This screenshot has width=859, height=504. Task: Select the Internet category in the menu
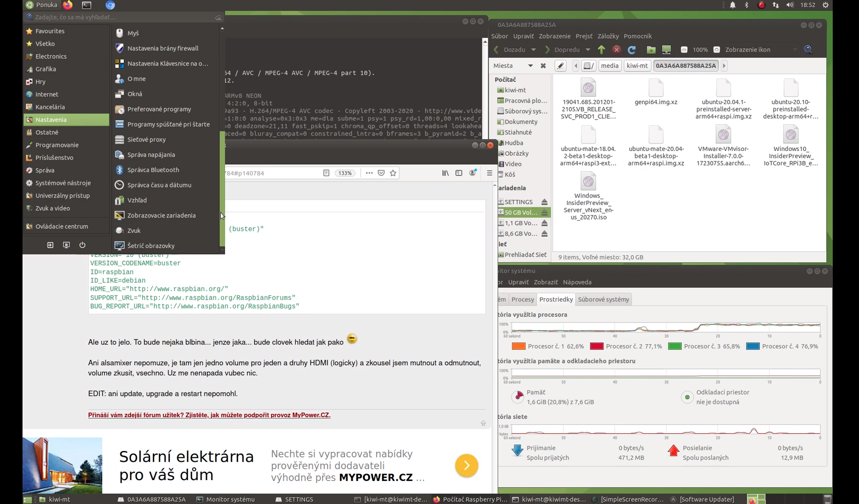point(66,94)
